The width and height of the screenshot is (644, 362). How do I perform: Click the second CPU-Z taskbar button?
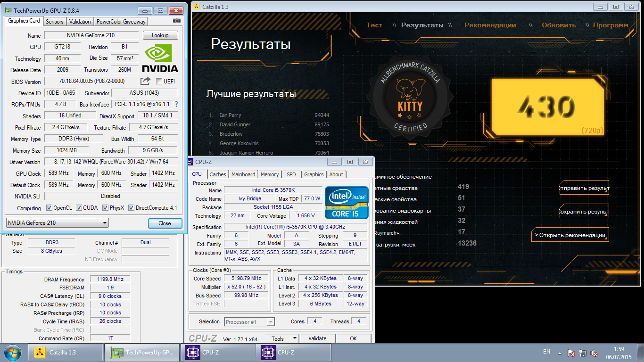(293, 352)
